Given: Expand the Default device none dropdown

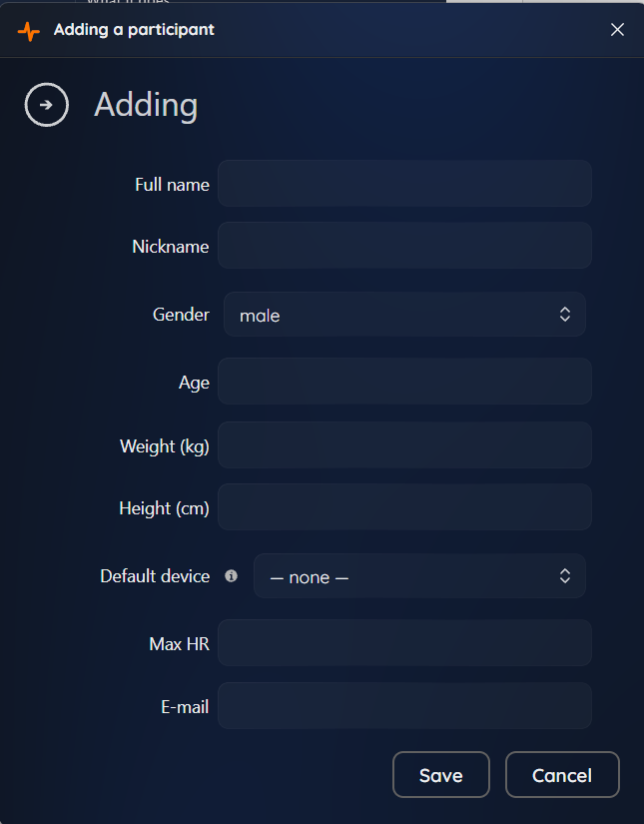Looking at the screenshot, I should (419, 576).
